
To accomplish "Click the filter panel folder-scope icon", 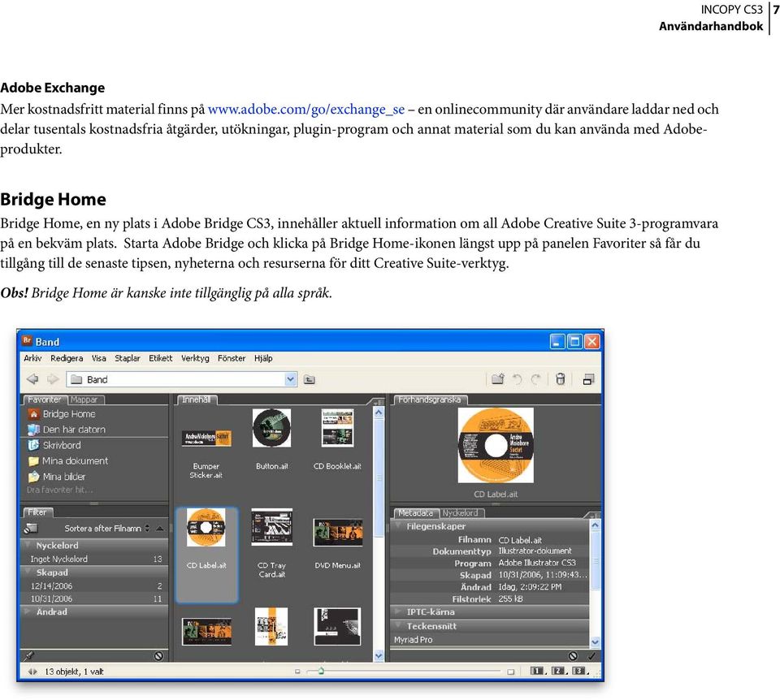I will pos(31,529).
